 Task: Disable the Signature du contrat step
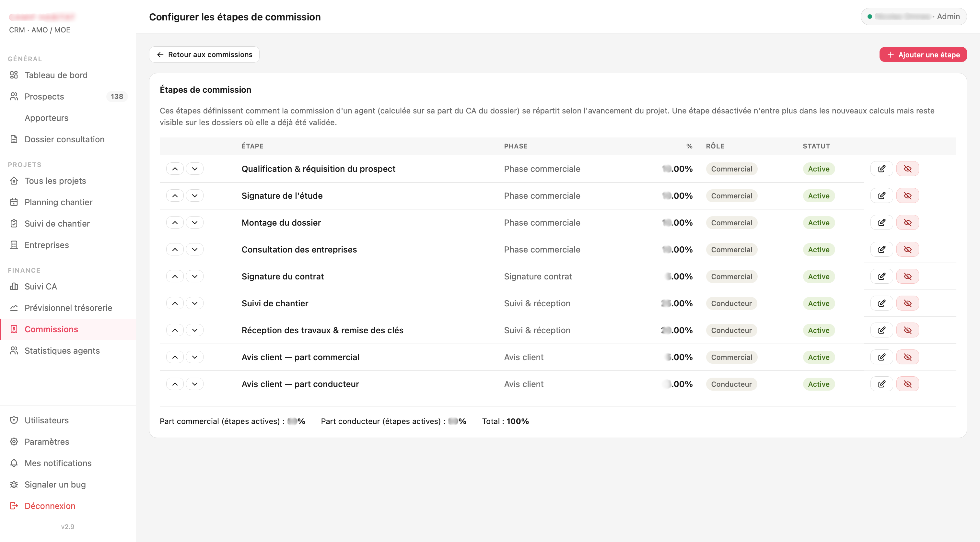pos(907,276)
